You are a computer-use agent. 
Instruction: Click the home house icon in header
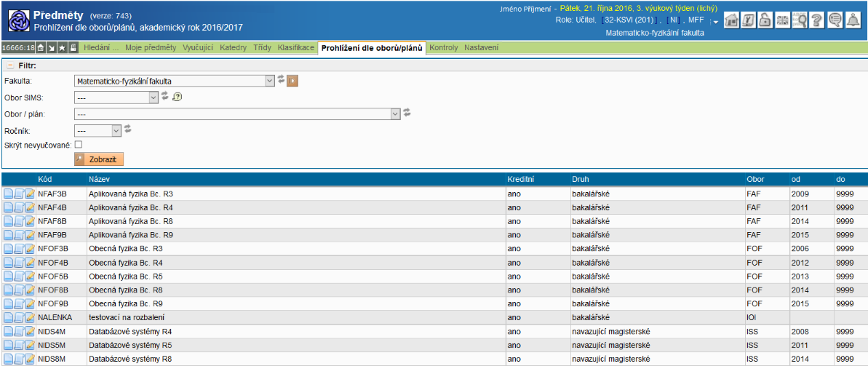pyautogui.click(x=731, y=20)
